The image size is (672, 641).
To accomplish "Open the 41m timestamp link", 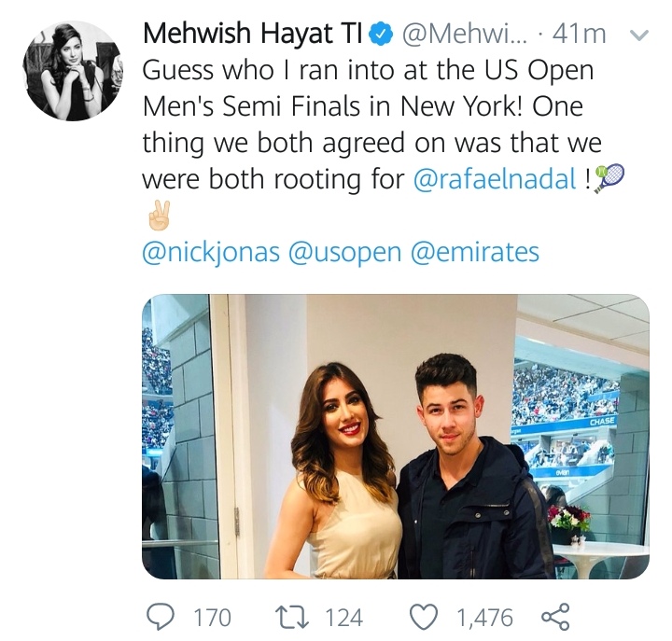I will [579, 35].
